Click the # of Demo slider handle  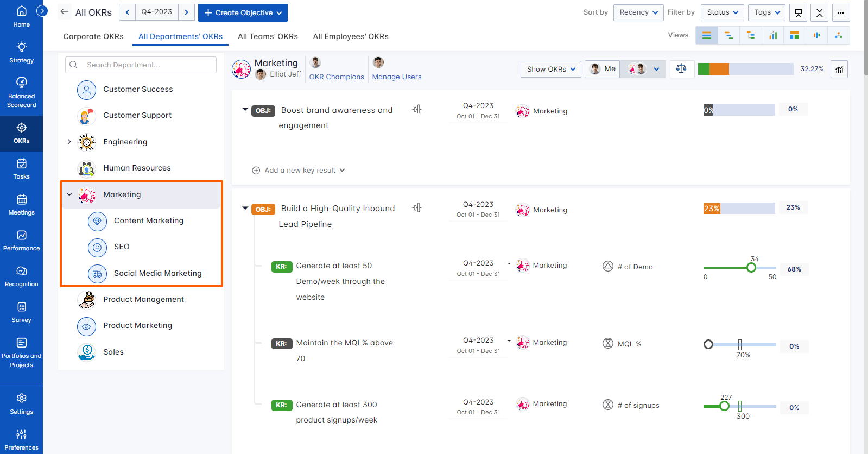click(751, 268)
